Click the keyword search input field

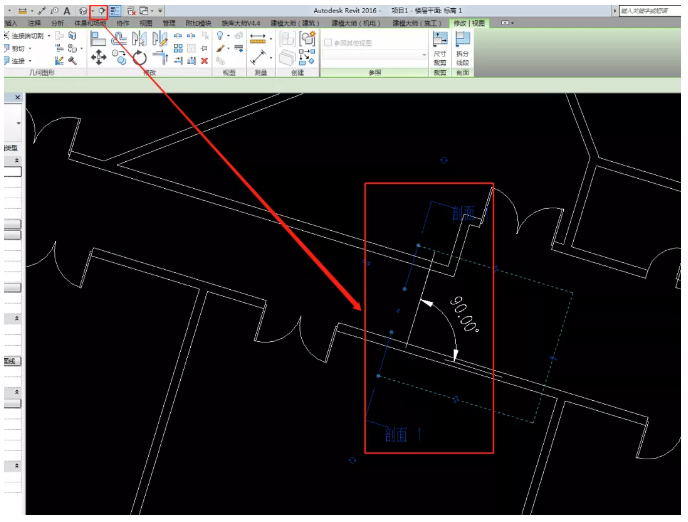[x=650, y=11]
